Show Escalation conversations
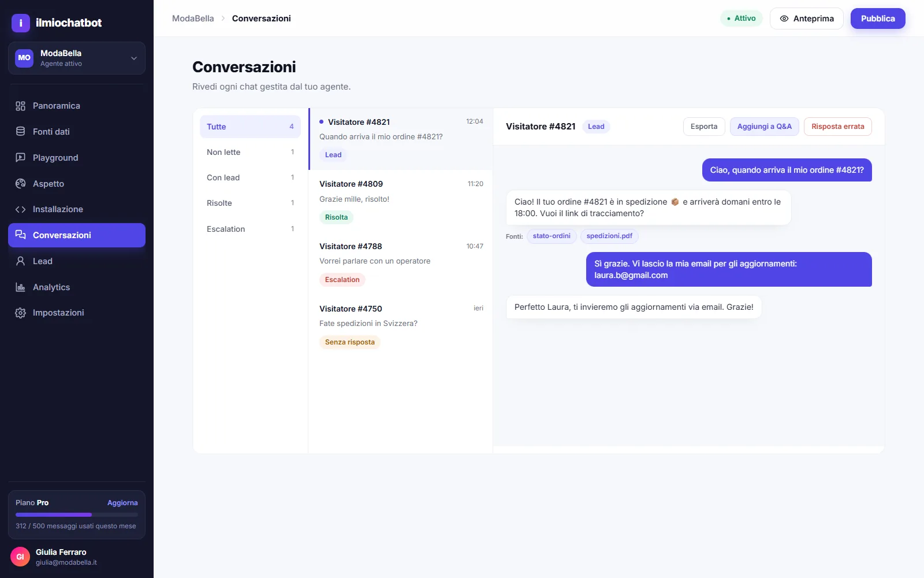The image size is (924, 578). point(250,229)
